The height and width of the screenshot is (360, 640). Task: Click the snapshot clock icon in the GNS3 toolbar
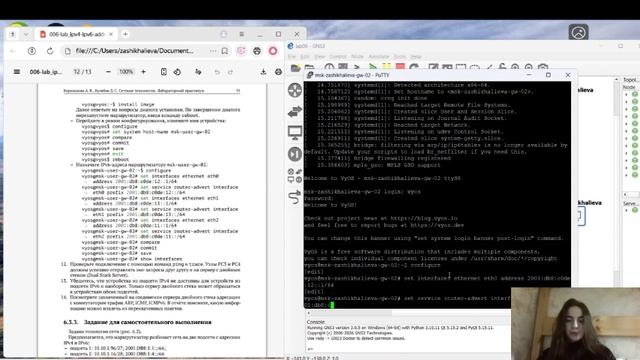[x=329, y=67]
